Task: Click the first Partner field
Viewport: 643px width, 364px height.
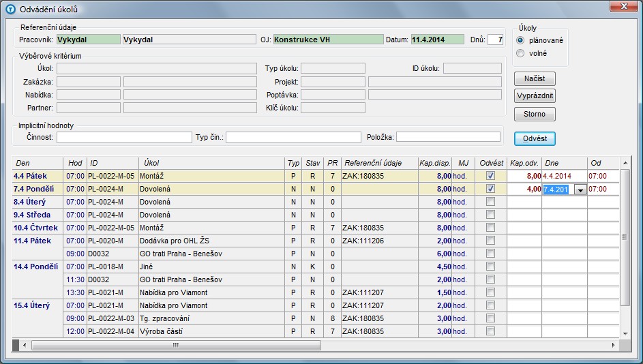Action: pos(89,108)
